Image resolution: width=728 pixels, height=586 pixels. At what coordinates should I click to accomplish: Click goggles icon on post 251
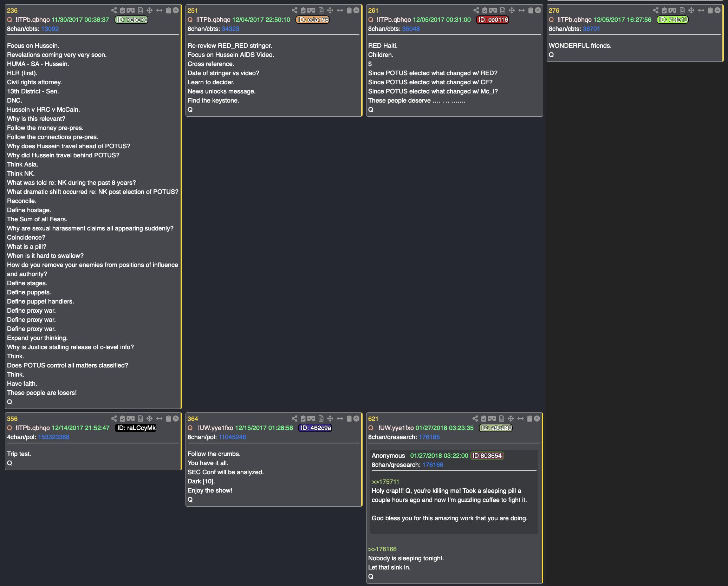[x=311, y=10]
